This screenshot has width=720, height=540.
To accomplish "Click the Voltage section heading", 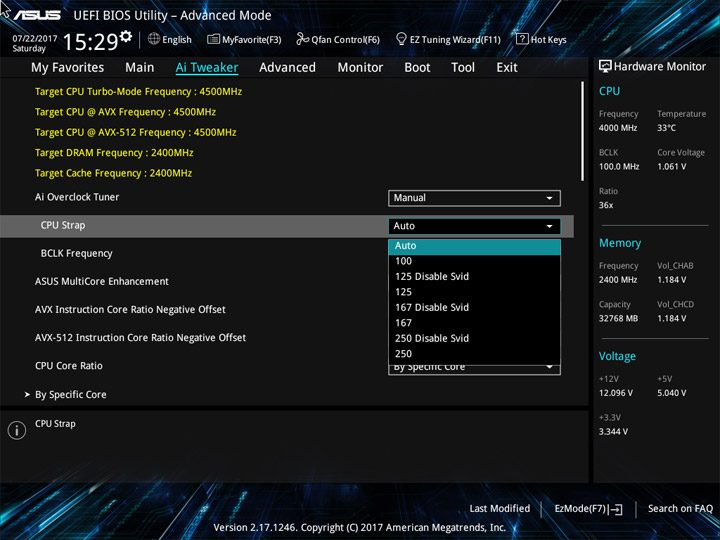I will pyautogui.click(x=617, y=356).
